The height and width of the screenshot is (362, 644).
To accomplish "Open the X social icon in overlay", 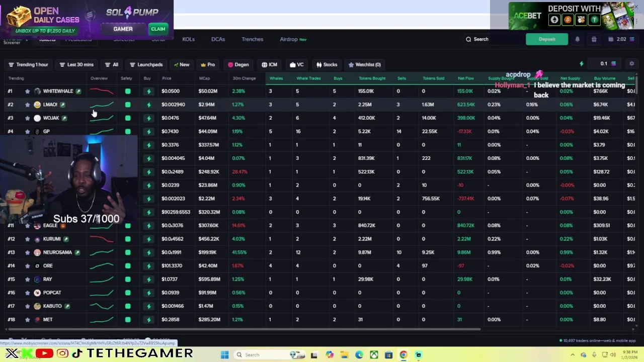I will [11, 354].
